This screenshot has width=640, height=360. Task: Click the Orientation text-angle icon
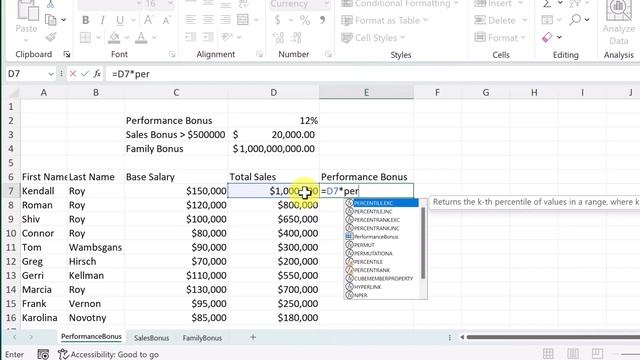pyautogui.click(x=227, y=38)
